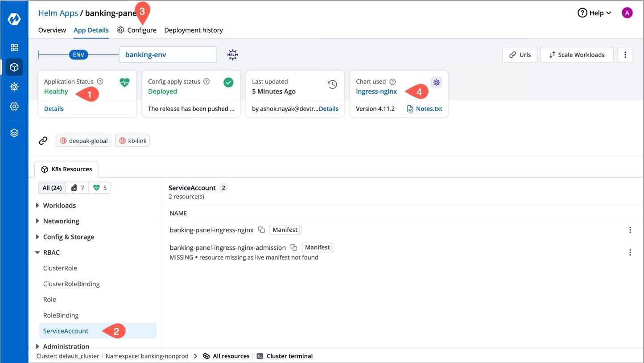Image resolution: width=644 pixels, height=363 pixels.
Task: Open the kebab menu beside Scale Workloads
Action: tap(625, 55)
